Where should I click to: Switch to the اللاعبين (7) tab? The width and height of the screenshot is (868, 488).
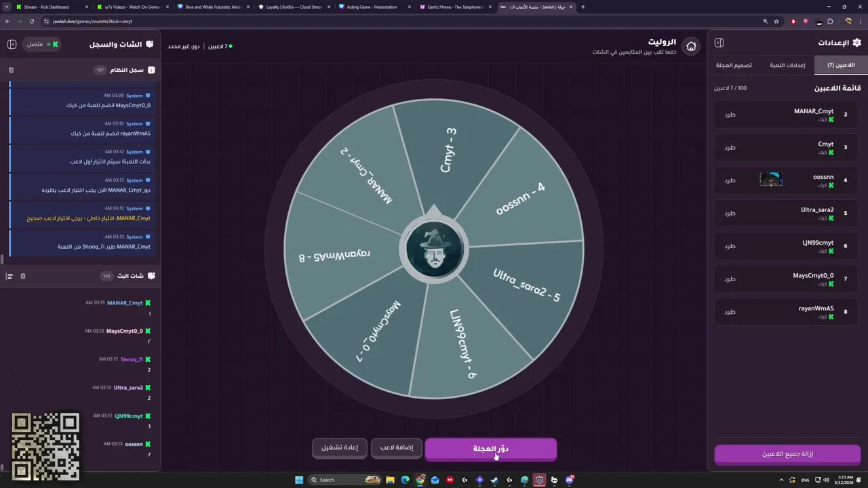click(x=840, y=65)
